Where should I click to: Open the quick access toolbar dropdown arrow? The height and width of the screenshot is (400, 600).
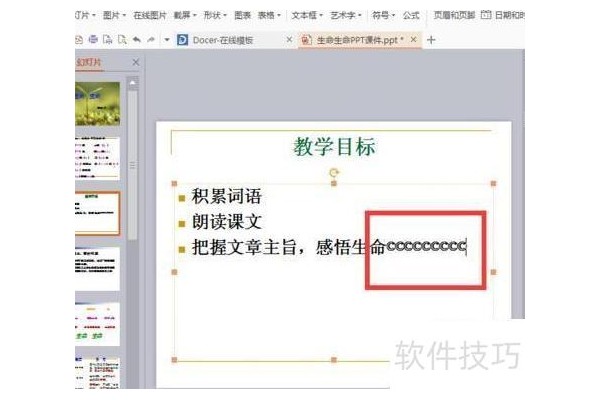[x=166, y=40]
